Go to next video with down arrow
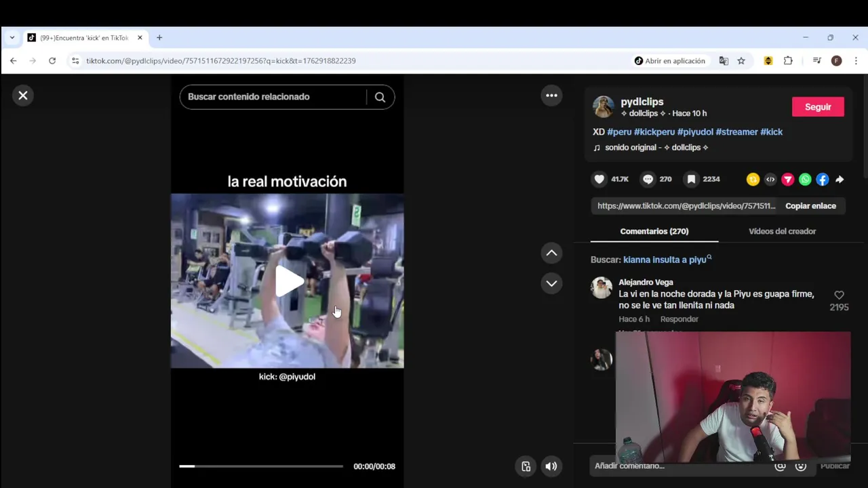868x488 pixels. [551, 283]
